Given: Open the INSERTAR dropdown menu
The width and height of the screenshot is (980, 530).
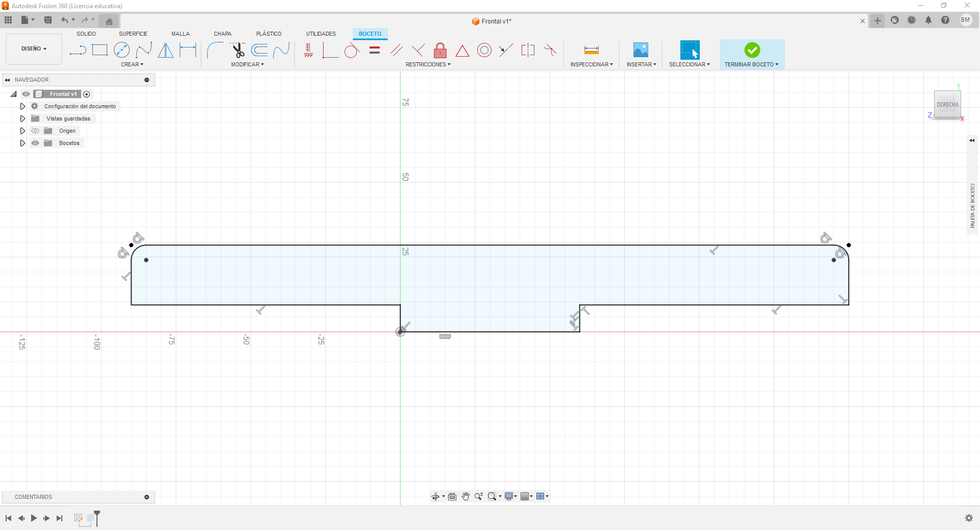Looking at the screenshot, I should click(x=642, y=64).
